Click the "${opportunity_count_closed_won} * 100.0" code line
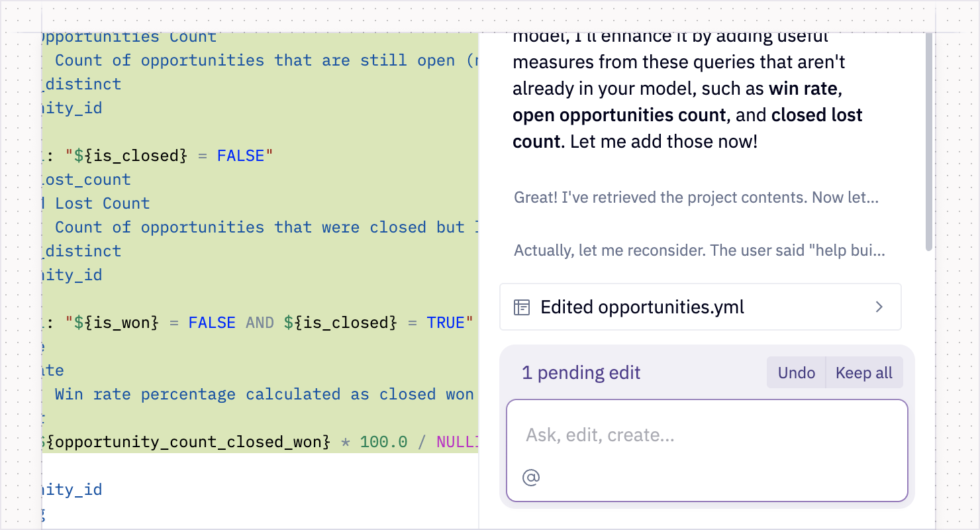The height and width of the screenshot is (530, 980). click(265, 442)
